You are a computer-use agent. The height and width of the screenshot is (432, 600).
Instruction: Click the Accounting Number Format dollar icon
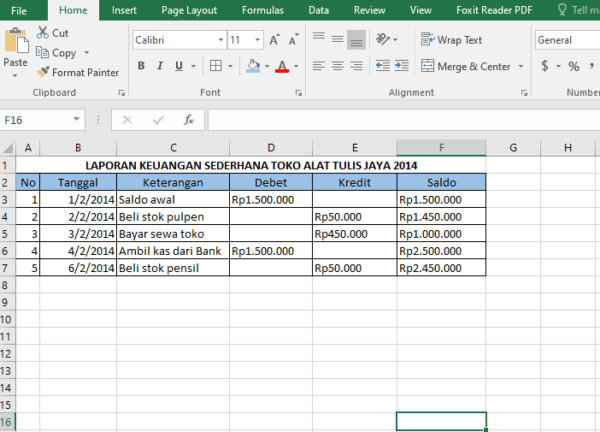click(545, 66)
